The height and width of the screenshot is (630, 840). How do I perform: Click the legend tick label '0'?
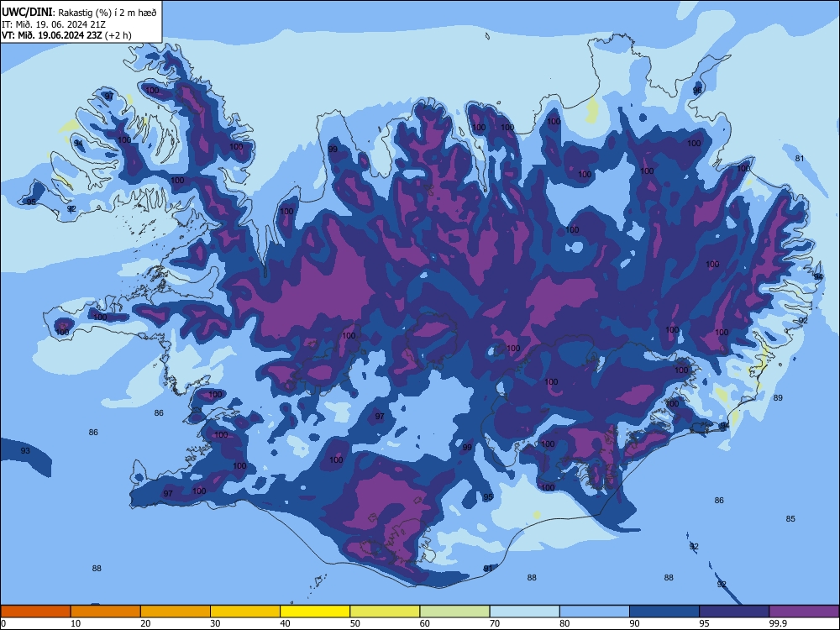point(3,623)
